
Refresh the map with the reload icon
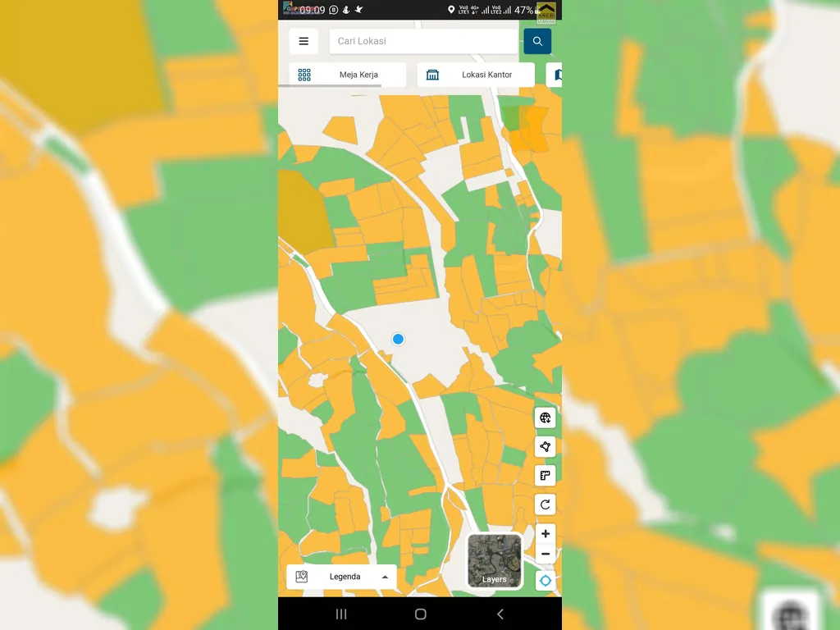coord(546,504)
